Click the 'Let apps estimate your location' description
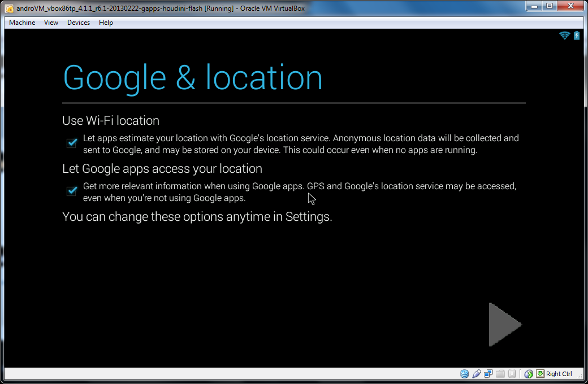This screenshot has width=588, height=384. [301, 144]
